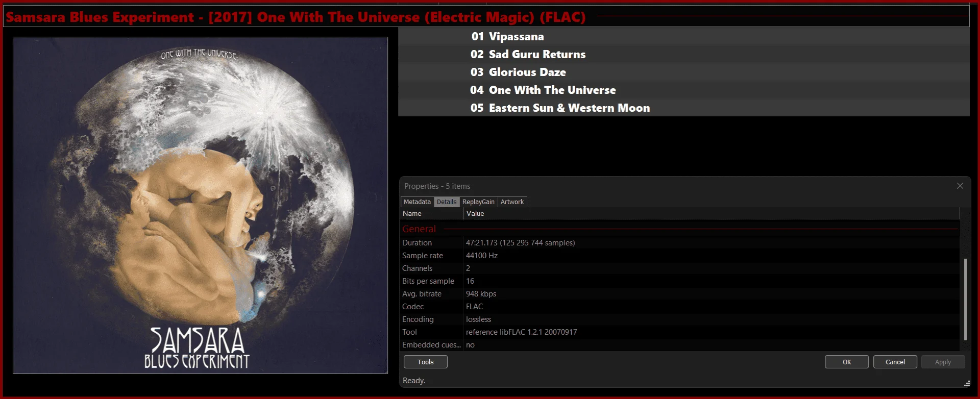Screen dimensions: 980x399
Task: Click the Properties - 5 items title
Action: click(x=437, y=186)
